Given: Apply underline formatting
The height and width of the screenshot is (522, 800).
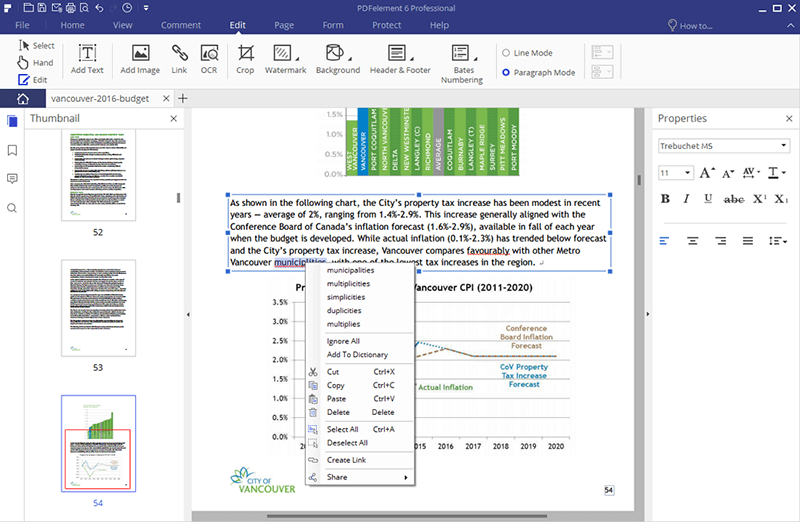Looking at the screenshot, I should [708, 198].
